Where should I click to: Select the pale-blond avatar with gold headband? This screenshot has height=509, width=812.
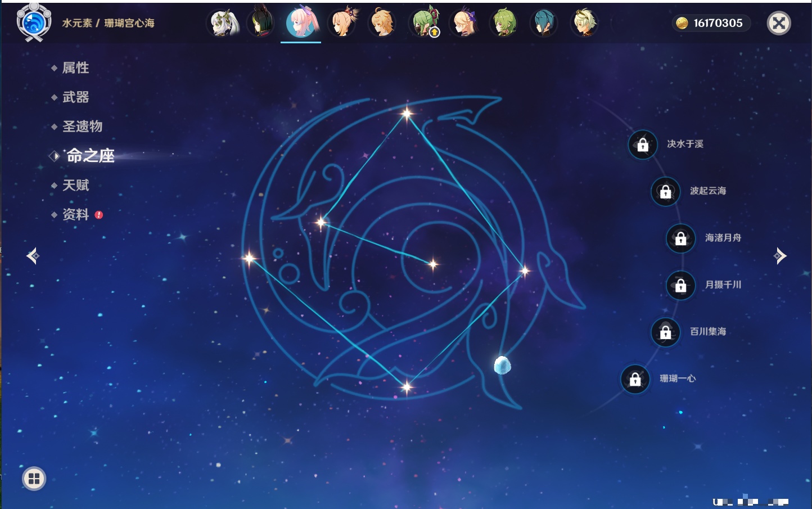tap(585, 23)
